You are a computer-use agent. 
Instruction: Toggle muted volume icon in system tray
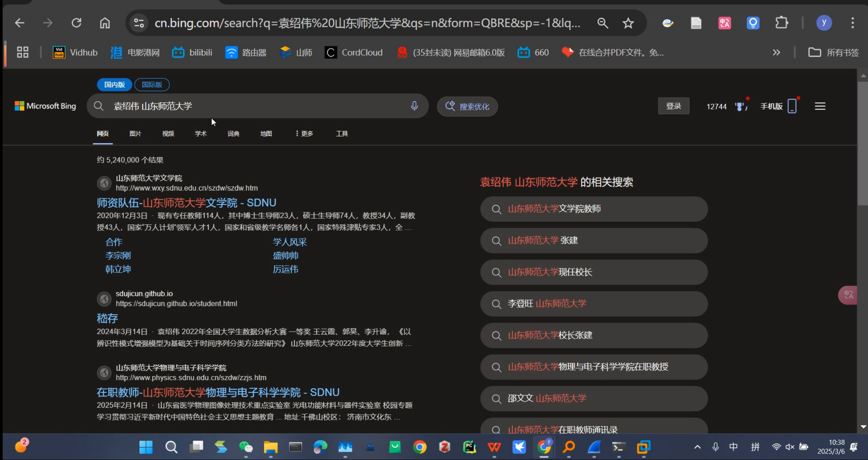(x=790, y=447)
